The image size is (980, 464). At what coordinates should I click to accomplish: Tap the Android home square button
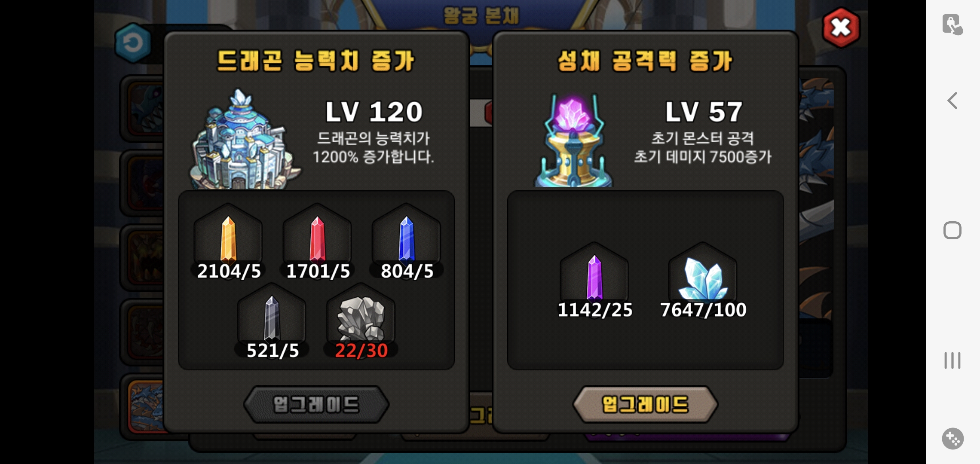(952, 230)
